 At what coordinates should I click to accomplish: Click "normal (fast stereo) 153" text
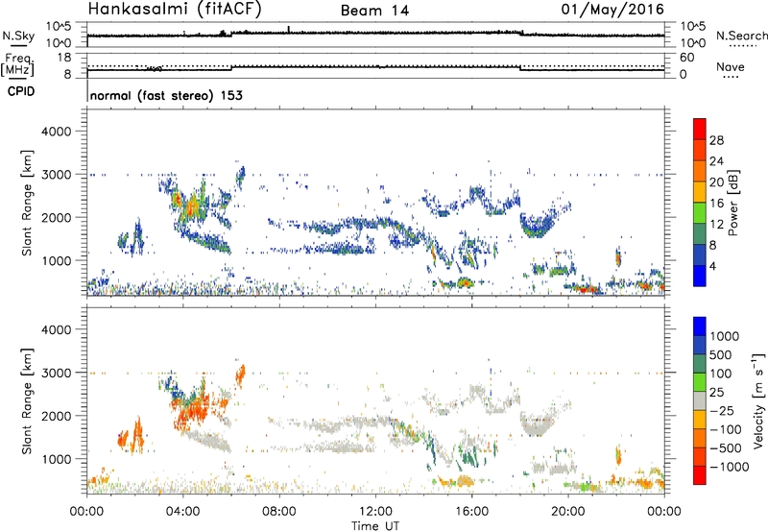166,95
